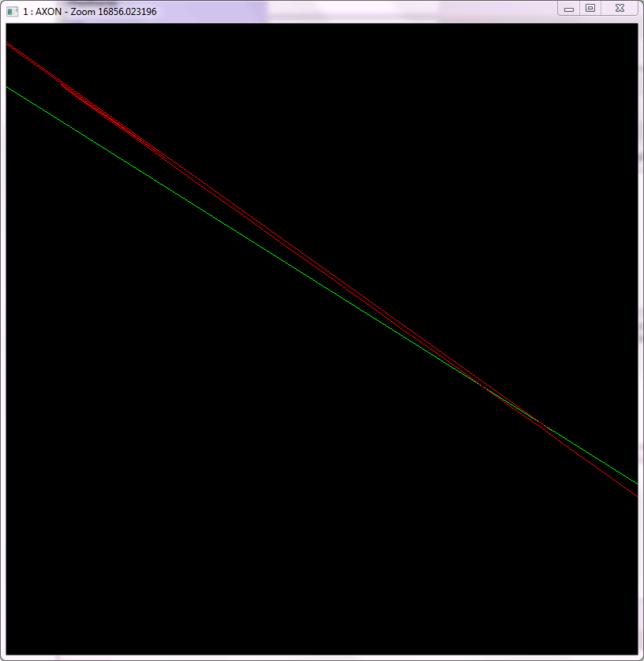Click empty black area in lower-left canvas

pyautogui.click(x=158, y=513)
